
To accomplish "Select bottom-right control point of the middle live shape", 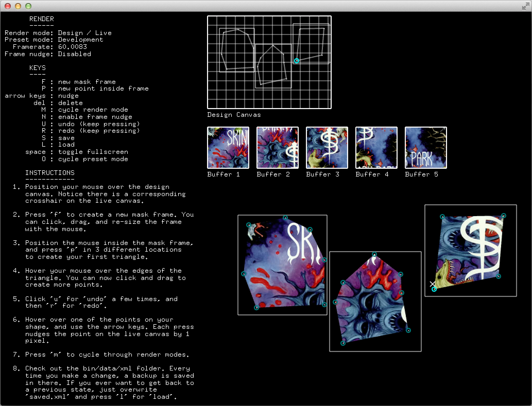I will point(408,331).
